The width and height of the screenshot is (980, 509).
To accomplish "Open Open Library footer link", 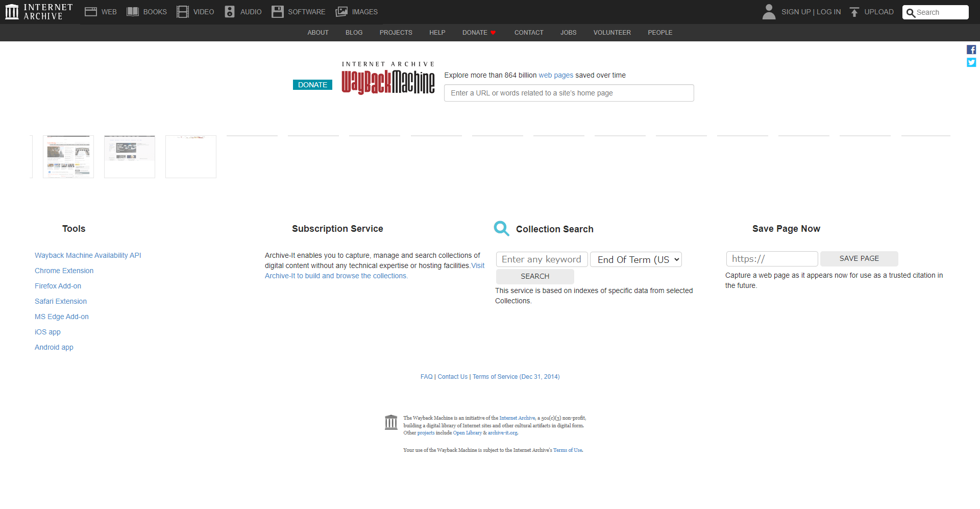I will click(467, 433).
